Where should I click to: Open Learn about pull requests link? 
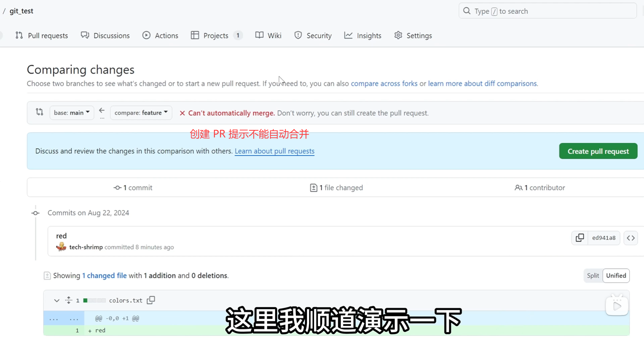pyautogui.click(x=274, y=151)
